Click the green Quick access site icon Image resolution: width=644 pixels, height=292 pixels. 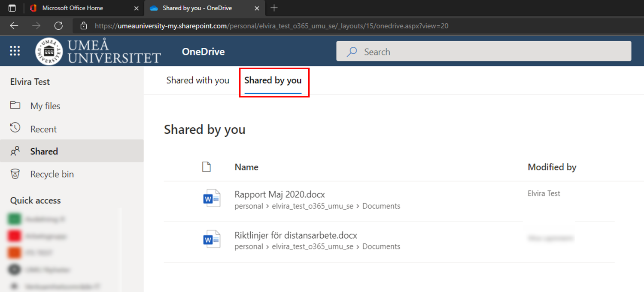(14, 218)
